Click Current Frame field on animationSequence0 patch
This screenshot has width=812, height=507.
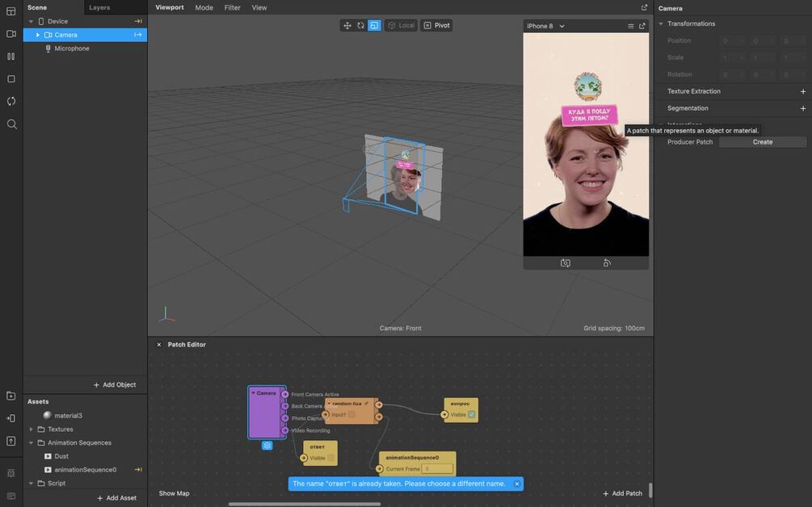[437, 469]
